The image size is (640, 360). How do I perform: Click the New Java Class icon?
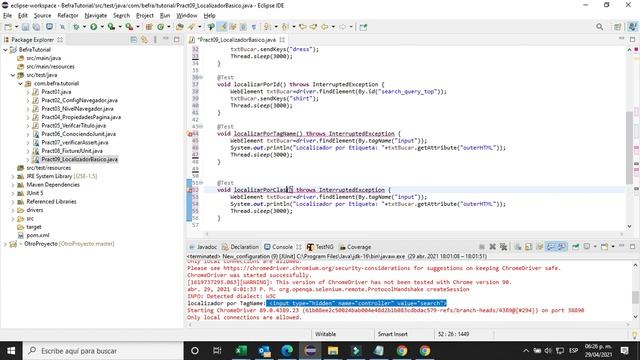(160, 27)
